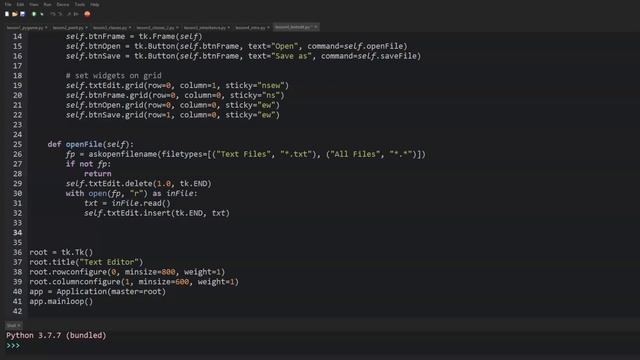Click line number 25 in the gutter
Image resolution: width=640 pixels, height=360 pixels.
(17, 144)
